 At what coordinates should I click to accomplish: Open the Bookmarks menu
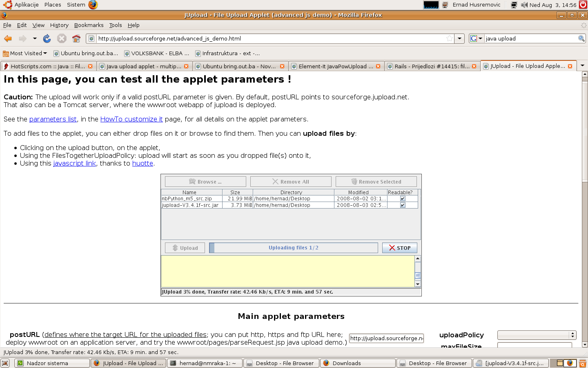(89, 25)
